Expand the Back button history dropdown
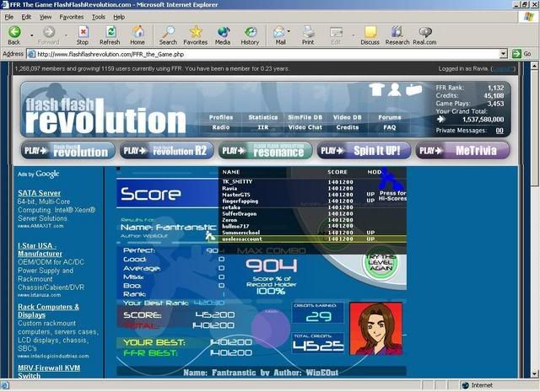 tap(28, 32)
